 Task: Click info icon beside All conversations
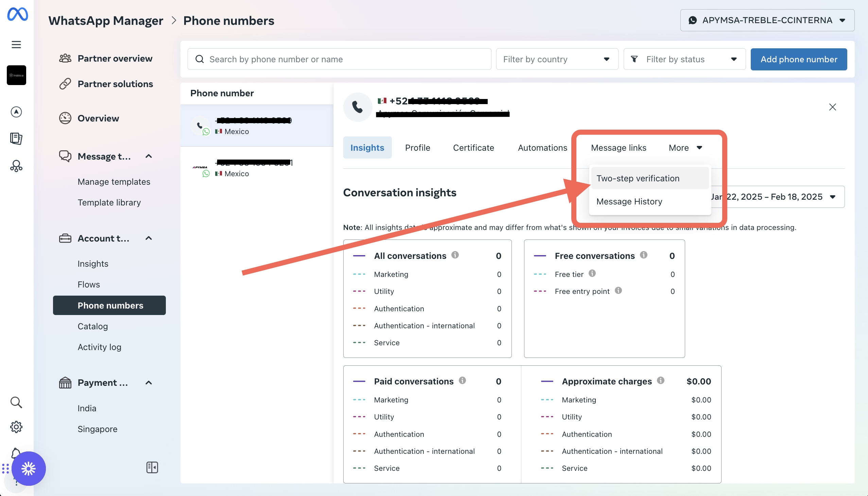455,255
